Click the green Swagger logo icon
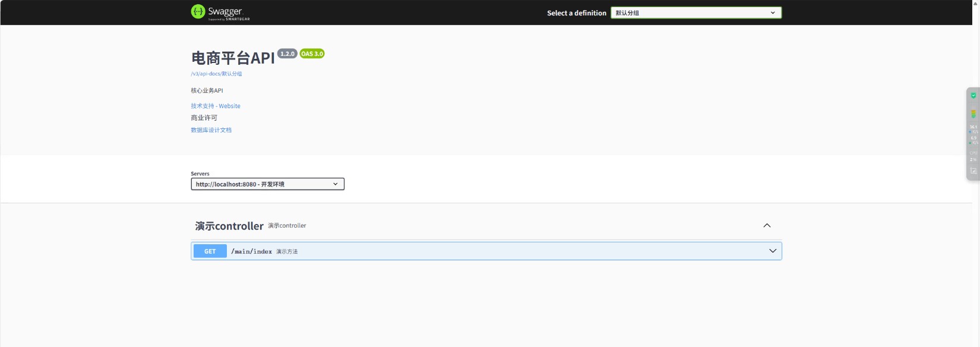This screenshot has width=980, height=347. point(198,11)
